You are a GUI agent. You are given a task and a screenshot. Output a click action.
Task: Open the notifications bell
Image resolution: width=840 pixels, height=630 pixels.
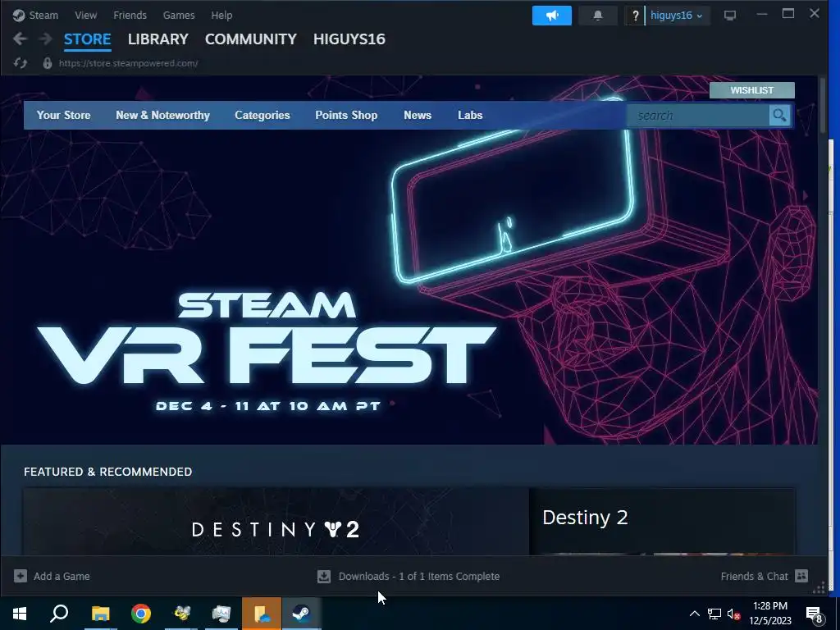click(598, 16)
